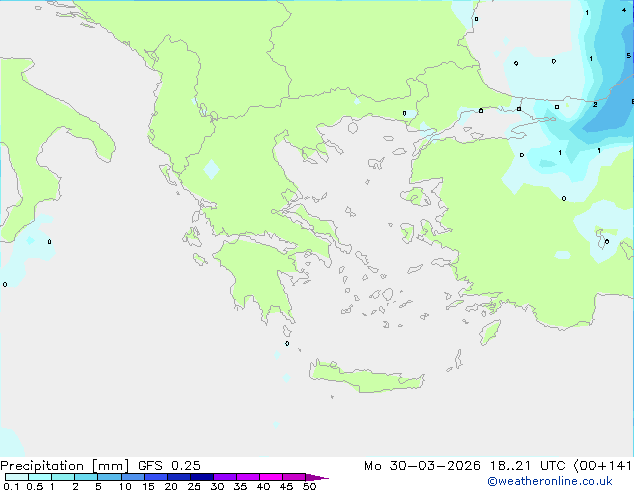Select the "GFS 0.25" model label
634x490 pixels.
click(x=169, y=466)
